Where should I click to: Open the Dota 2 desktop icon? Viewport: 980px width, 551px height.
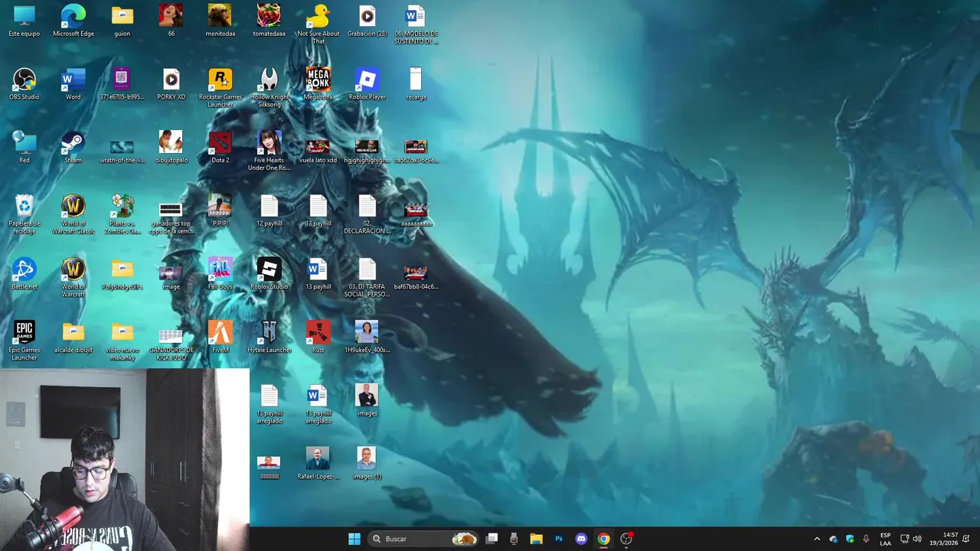(x=220, y=147)
